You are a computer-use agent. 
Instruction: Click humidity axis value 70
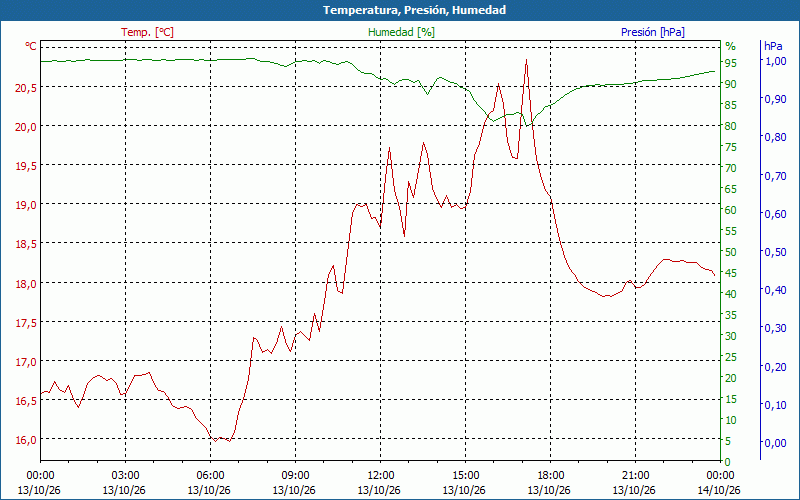731,168
